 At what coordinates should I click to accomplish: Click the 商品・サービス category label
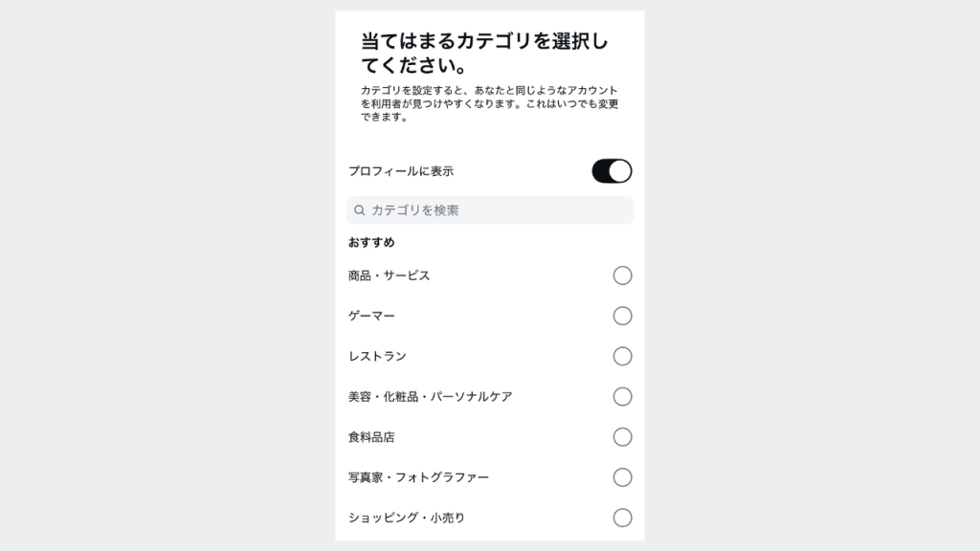click(389, 275)
